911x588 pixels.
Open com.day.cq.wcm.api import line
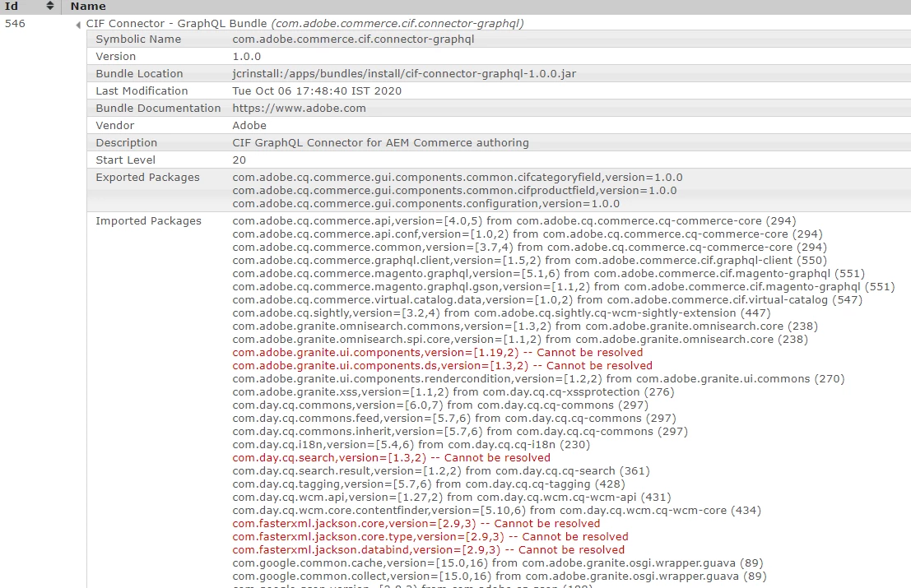(452, 498)
